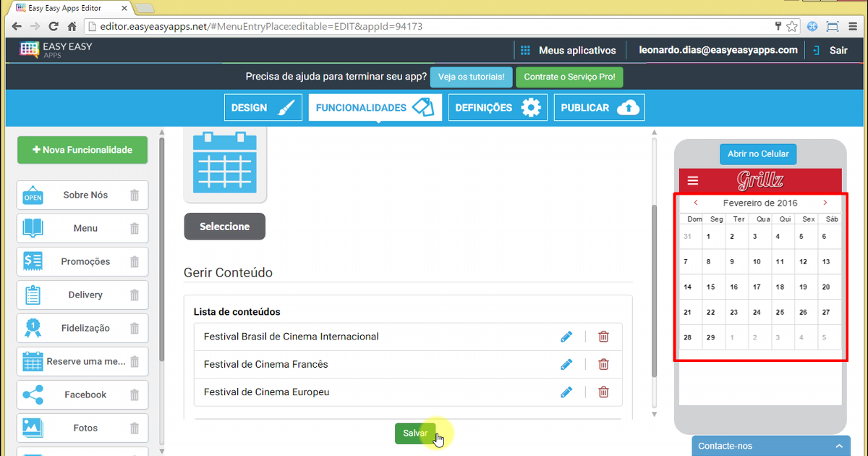The image size is (868, 456).
Task: Open the PUBLICAR tab
Action: point(599,108)
